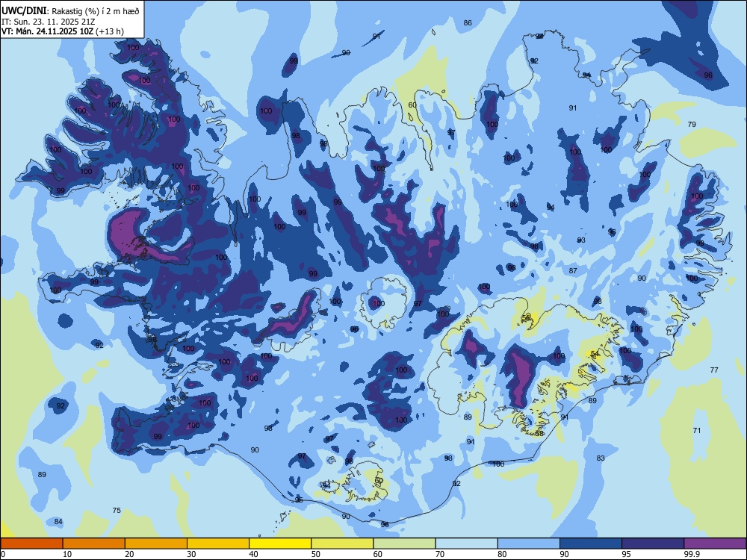Select the 'Rakastig (%) í 2 m hæð' label

pos(96,11)
